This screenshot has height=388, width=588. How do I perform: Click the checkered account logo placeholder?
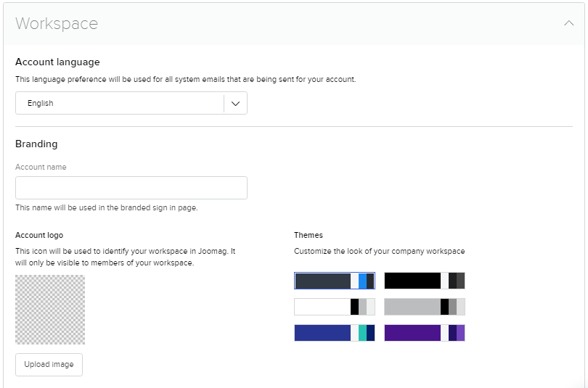coord(50,310)
